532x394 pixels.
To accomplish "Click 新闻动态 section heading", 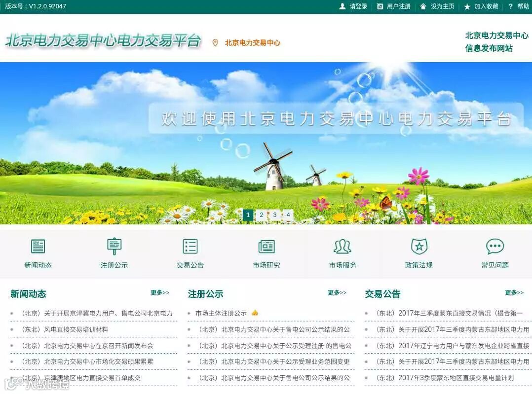I will pyautogui.click(x=28, y=293).
